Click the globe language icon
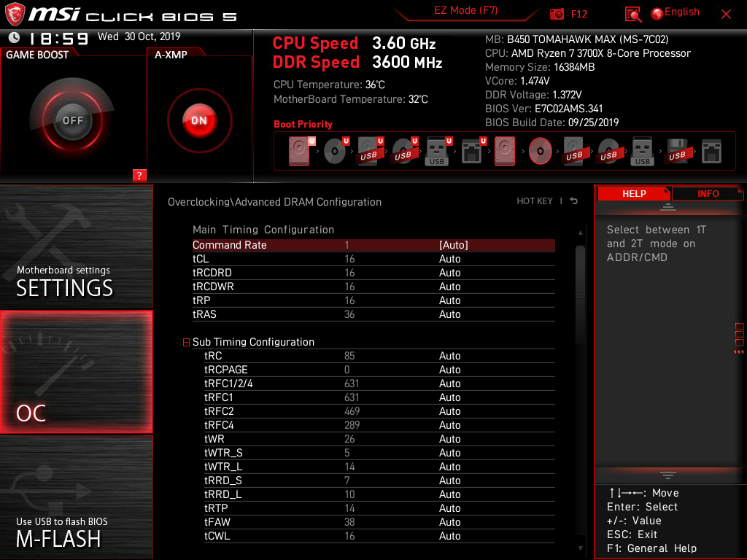747x560 pixels. click(657, 14)
